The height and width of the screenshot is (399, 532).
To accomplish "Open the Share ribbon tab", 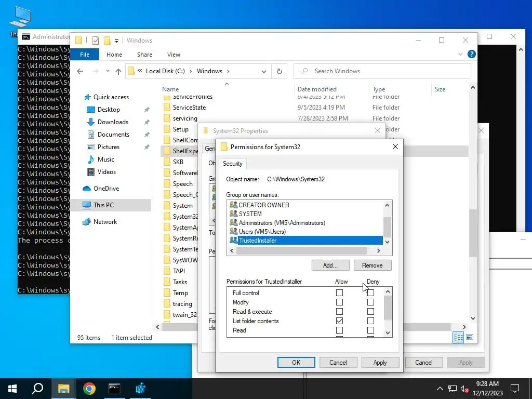I will 144,55.
